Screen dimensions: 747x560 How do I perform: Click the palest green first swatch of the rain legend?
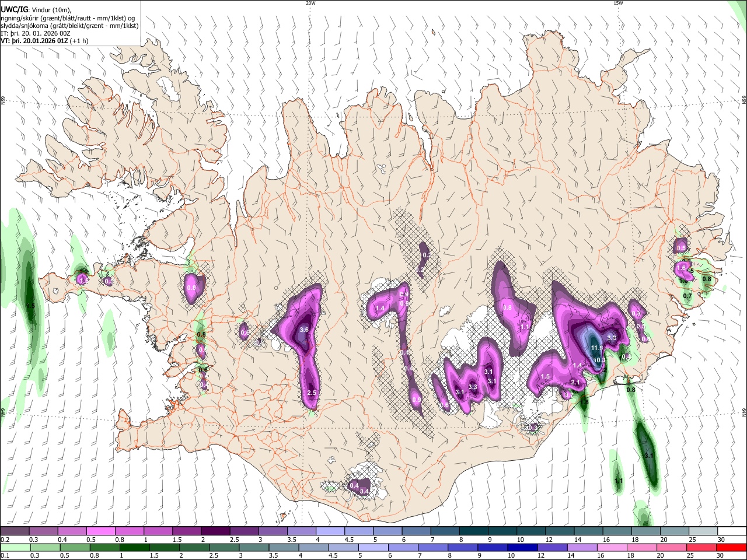(x=15, y=547)
